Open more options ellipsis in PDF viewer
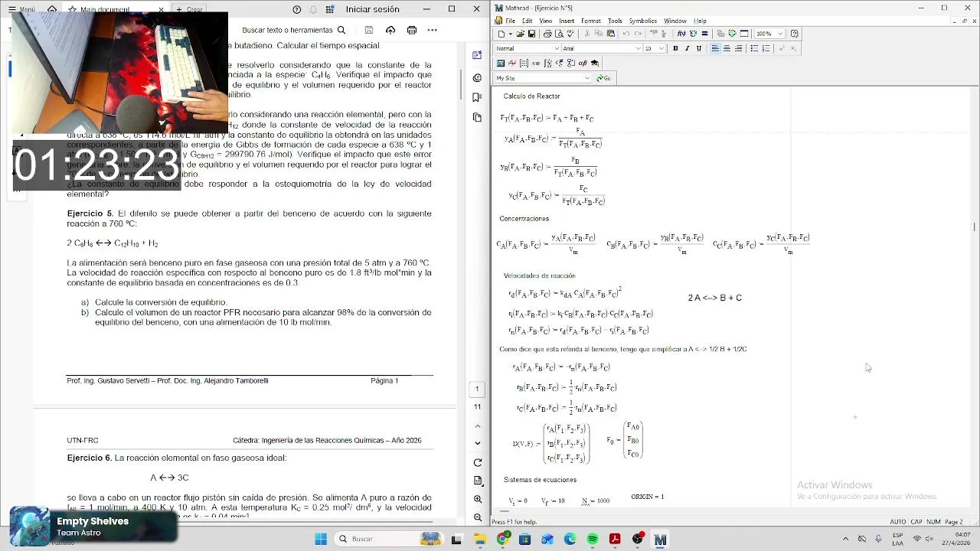Viewport: 980px width, 551px height. (x=433, y=30)
